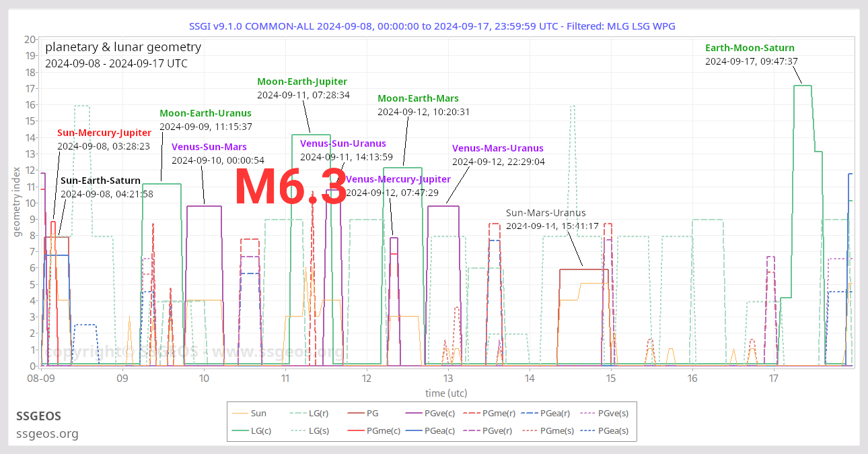Click the SSGI chart title text
The height and width of the screenshot is (454, 868).
point(433,26)
